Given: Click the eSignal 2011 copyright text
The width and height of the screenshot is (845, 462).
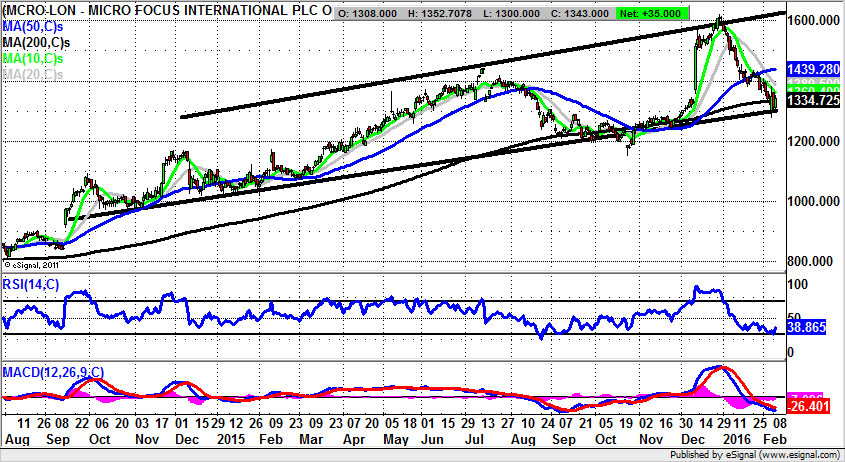Looking at the screenshot, I should [32, 264].
